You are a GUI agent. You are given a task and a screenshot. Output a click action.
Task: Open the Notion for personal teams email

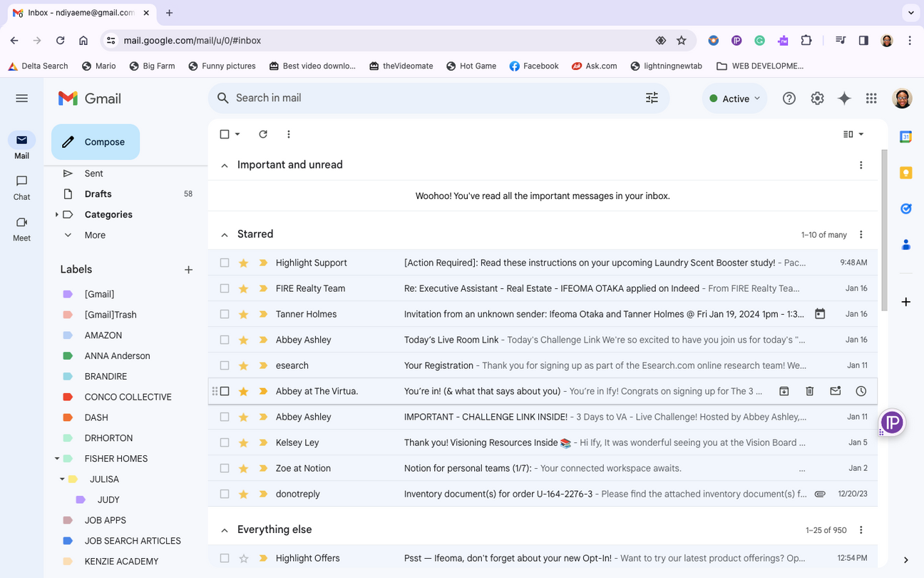pos(543,468)
